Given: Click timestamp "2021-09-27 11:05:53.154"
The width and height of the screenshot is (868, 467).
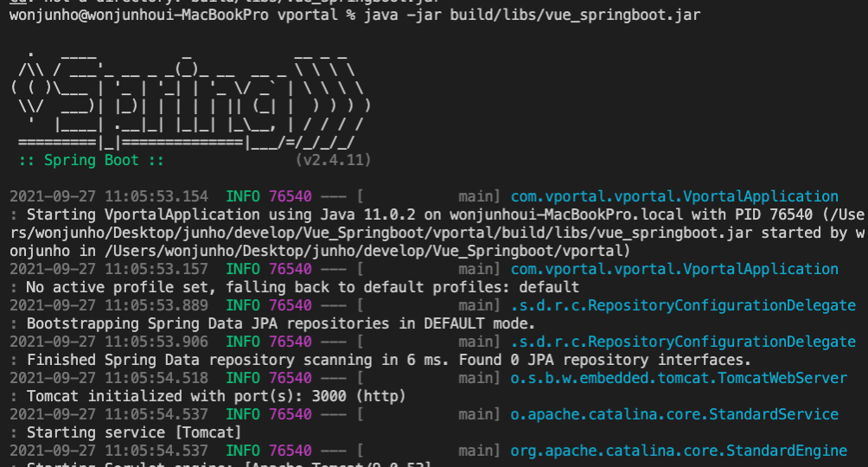Looking at the screenshot, I should [x=109, y=196].
